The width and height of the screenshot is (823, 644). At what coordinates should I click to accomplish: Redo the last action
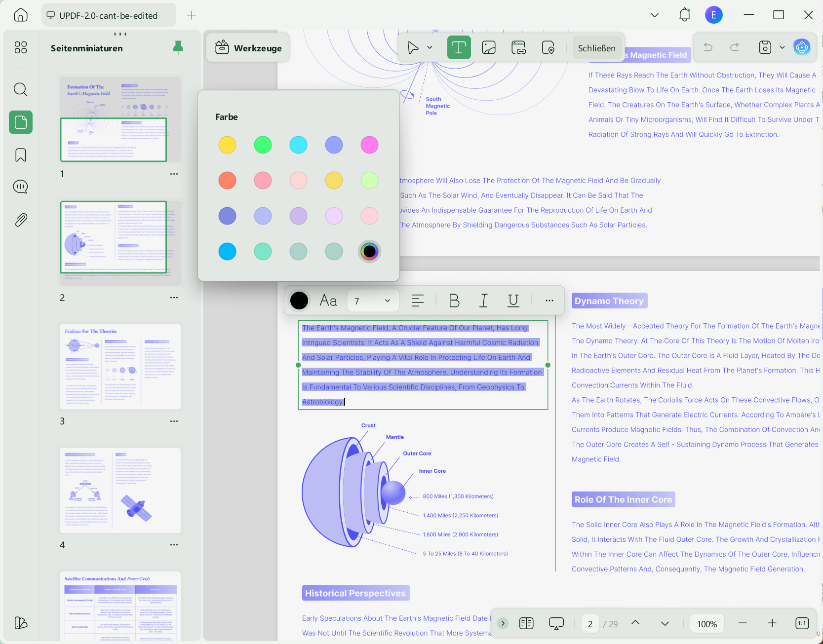tap(735, 47)
